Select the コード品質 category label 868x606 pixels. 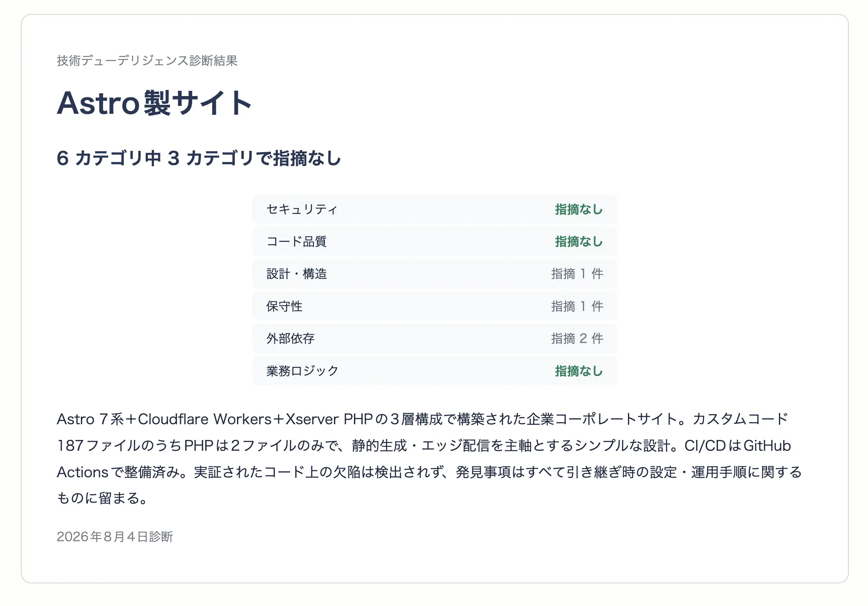point(297,242)
